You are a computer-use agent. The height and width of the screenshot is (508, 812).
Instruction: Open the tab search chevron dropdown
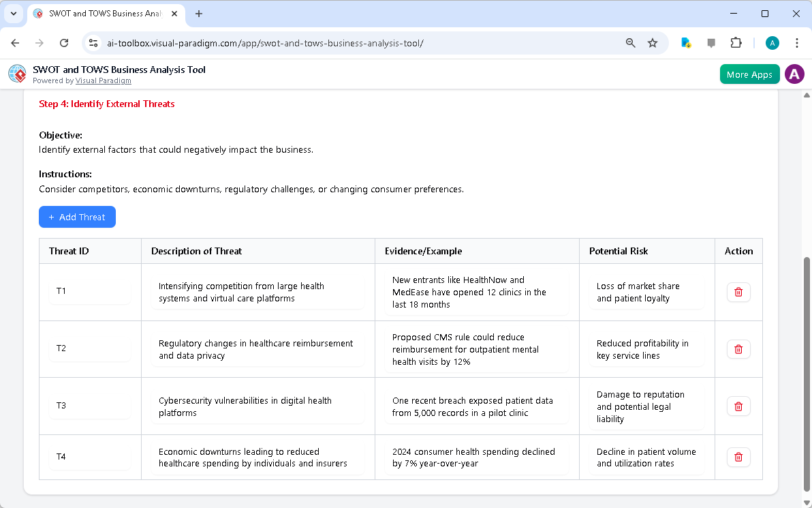[14, 14]
